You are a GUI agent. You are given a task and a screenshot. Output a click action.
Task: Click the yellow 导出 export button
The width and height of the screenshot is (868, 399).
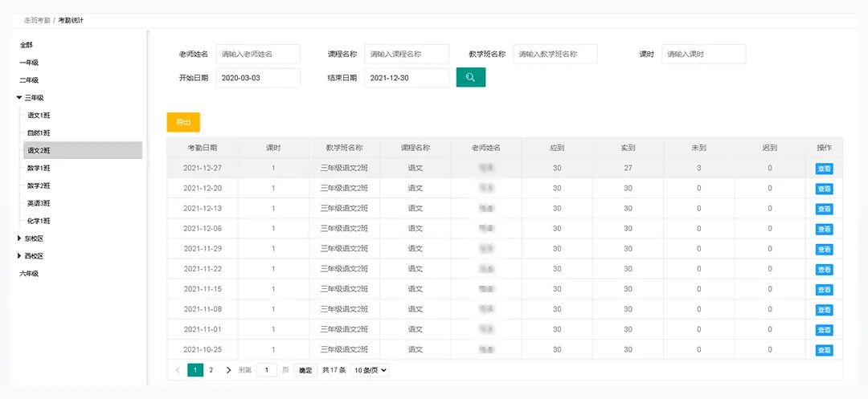[183, 122]
